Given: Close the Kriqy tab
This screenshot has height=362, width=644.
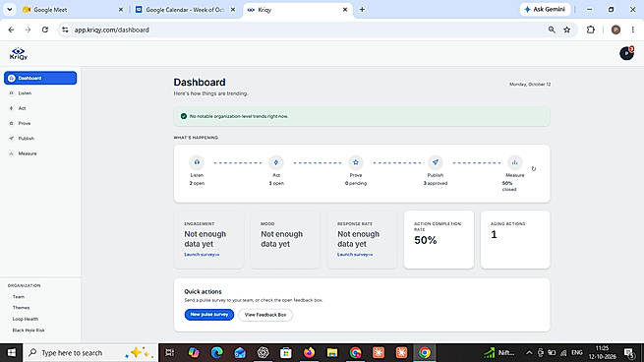Looking at the screenshot, I should [345, 10].
